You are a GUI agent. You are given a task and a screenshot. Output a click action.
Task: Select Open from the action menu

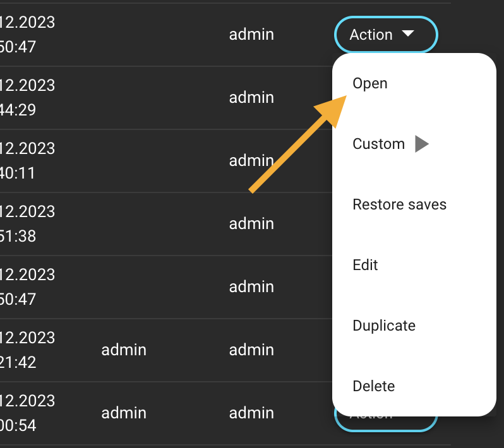(370, 83)
